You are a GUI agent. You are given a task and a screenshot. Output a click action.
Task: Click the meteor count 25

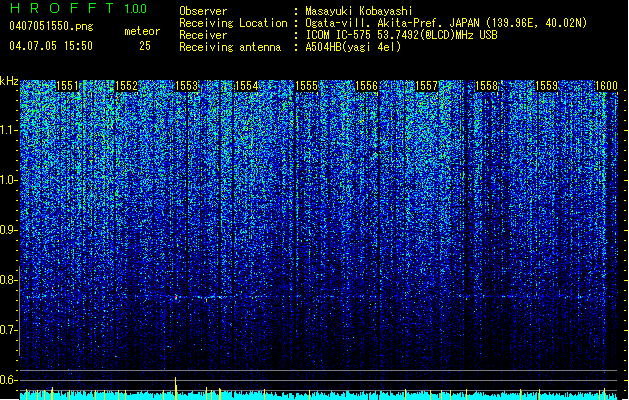pos(145,46)
